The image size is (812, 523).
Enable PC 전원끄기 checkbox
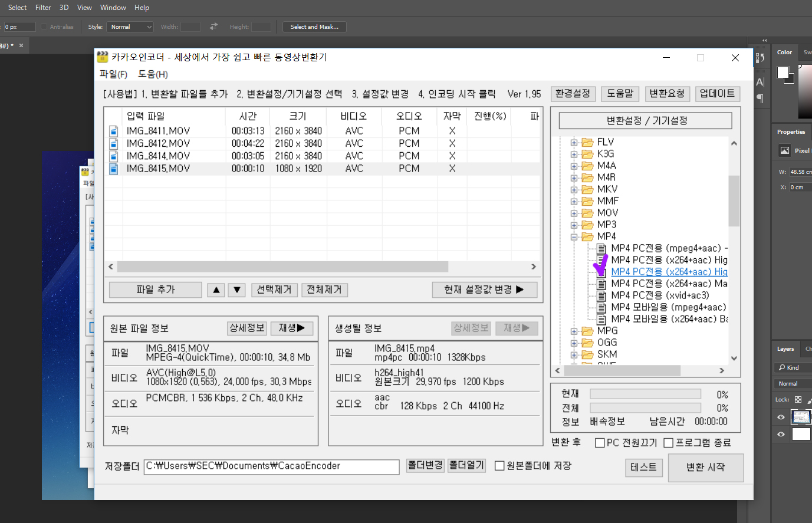click(600, 443)
